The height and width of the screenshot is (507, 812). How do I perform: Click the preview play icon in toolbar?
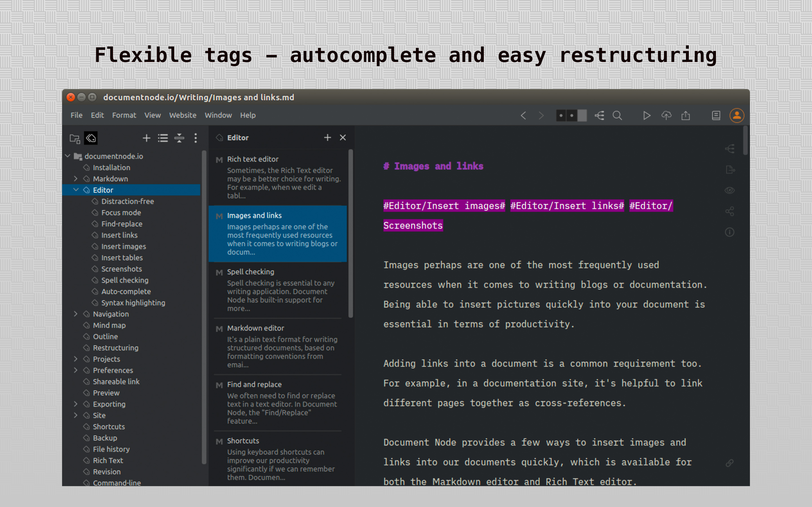click(x=646, y=115)
